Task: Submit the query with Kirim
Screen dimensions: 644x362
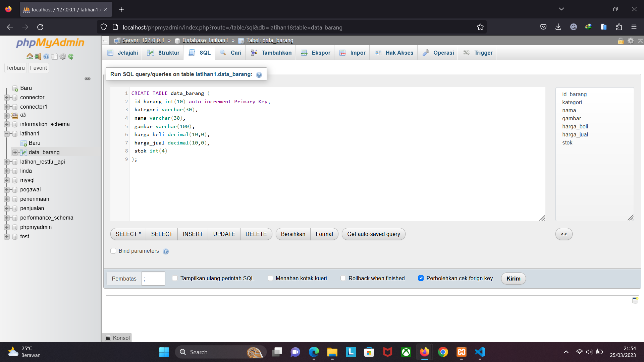Action: pyautogui.click(x=513, y=279)
